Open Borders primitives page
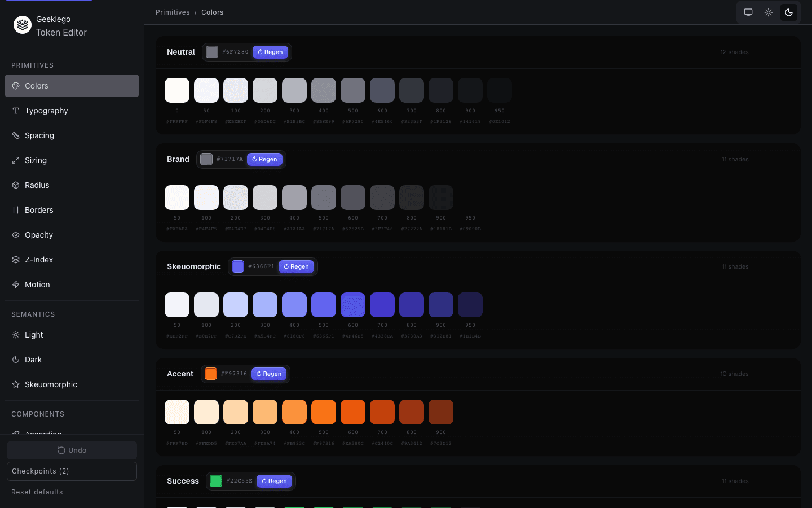This screenshot has width=812, height=508. (72, 210)
